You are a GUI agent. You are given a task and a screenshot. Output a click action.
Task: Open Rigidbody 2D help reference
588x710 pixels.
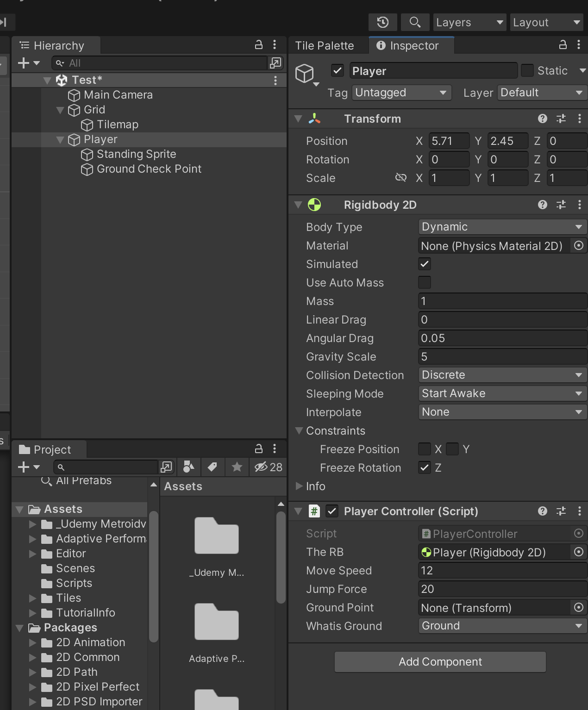543,205
